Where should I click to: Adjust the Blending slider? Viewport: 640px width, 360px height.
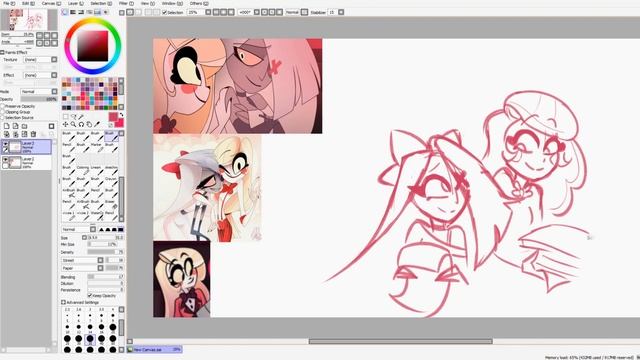[105, 277]
